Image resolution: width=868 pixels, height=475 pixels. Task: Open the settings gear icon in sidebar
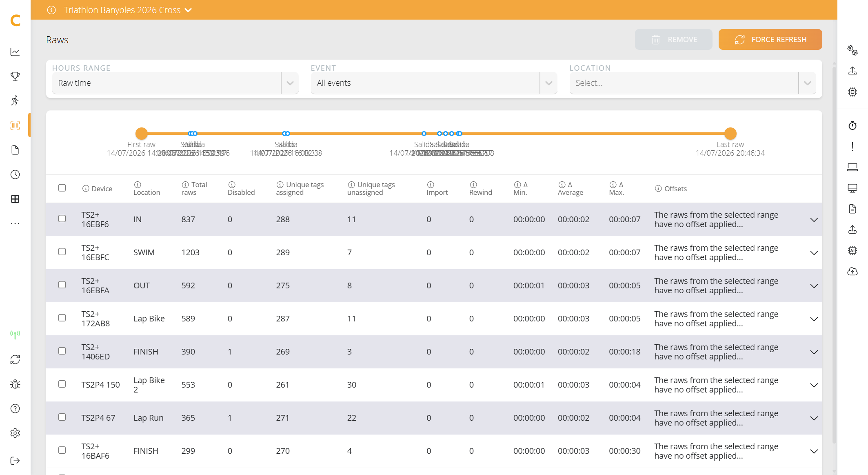click(x=15, y=433)
